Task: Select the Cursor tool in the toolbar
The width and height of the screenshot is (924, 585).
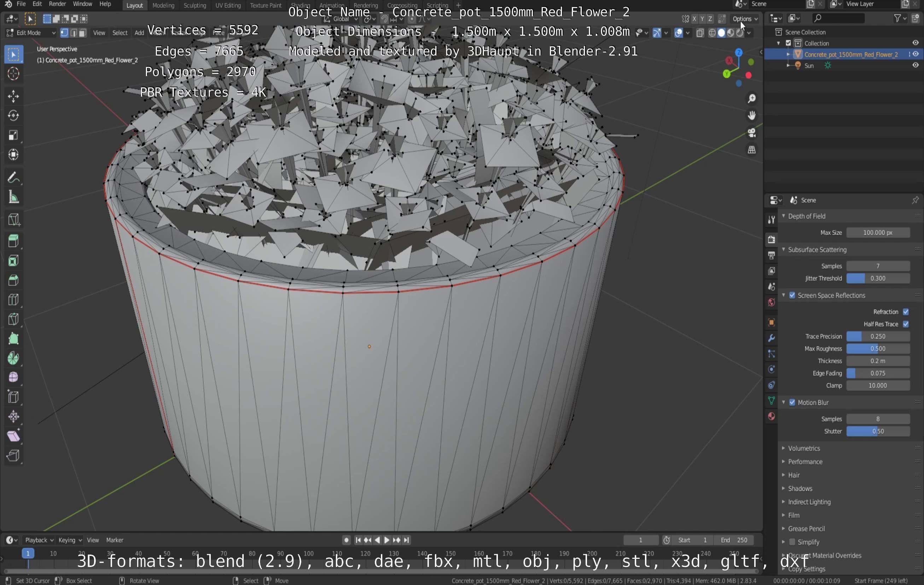Action: coord(13,74)
